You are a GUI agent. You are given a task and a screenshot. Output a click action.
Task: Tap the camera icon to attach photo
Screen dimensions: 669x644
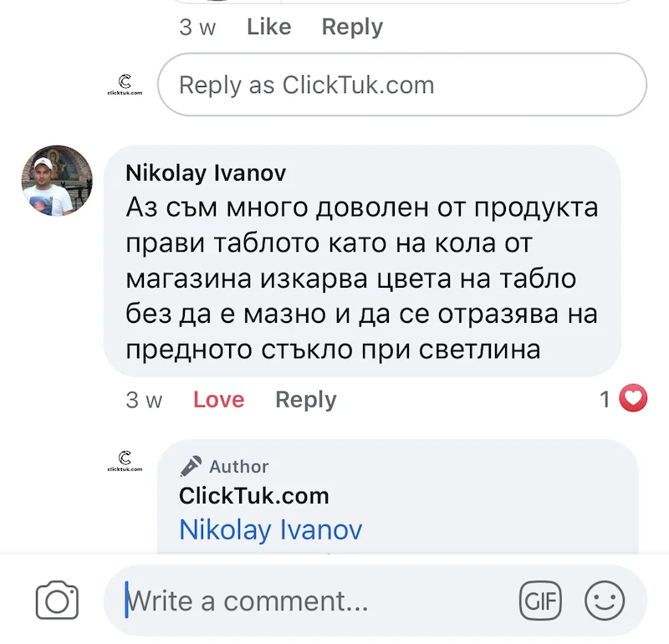(x=57, y=601)
